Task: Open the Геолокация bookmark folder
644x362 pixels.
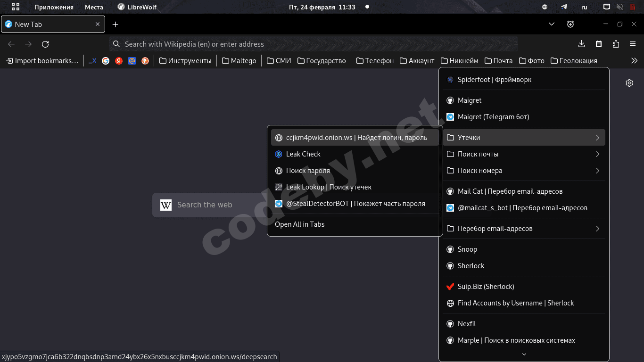Action: 574,61
